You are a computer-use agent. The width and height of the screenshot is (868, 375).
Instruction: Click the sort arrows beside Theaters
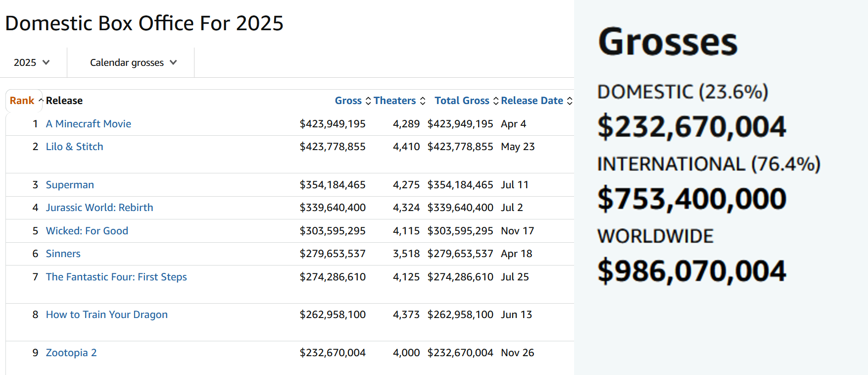[423, 101]
